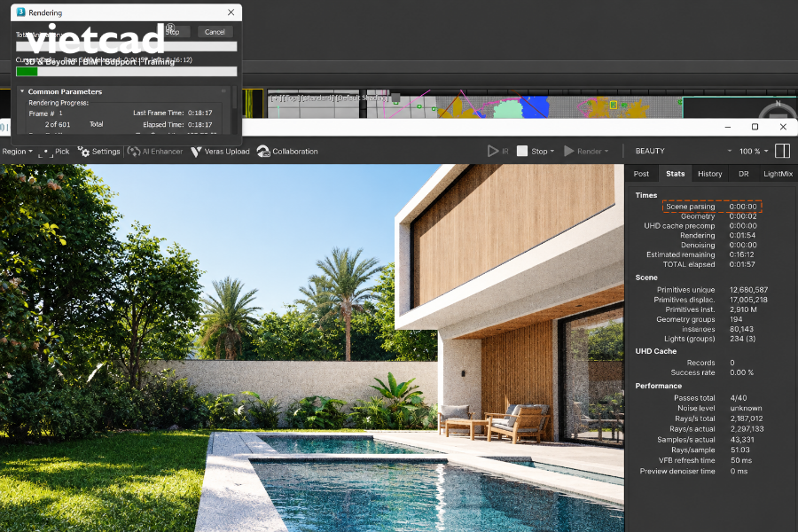The width and height of the screenshot is (798, 532).
Task: Start interactive rendering with IR play icon
Action: 493,152
